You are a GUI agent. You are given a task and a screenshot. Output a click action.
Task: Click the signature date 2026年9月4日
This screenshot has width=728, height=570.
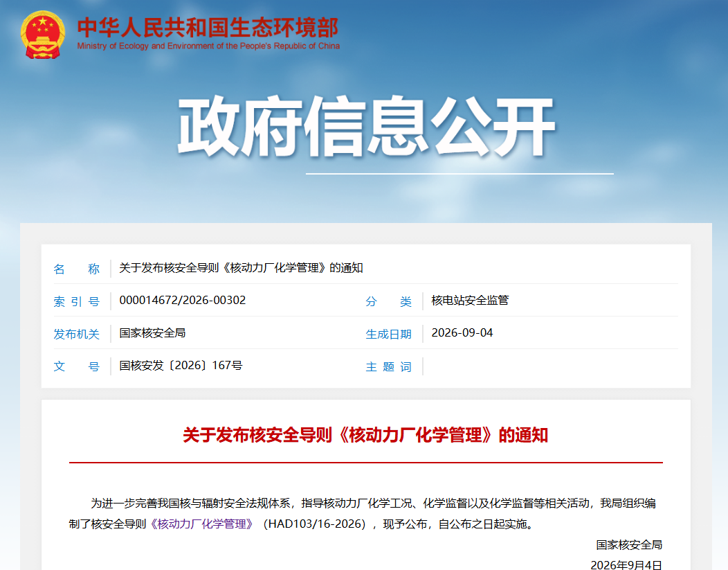click(626, 565)
